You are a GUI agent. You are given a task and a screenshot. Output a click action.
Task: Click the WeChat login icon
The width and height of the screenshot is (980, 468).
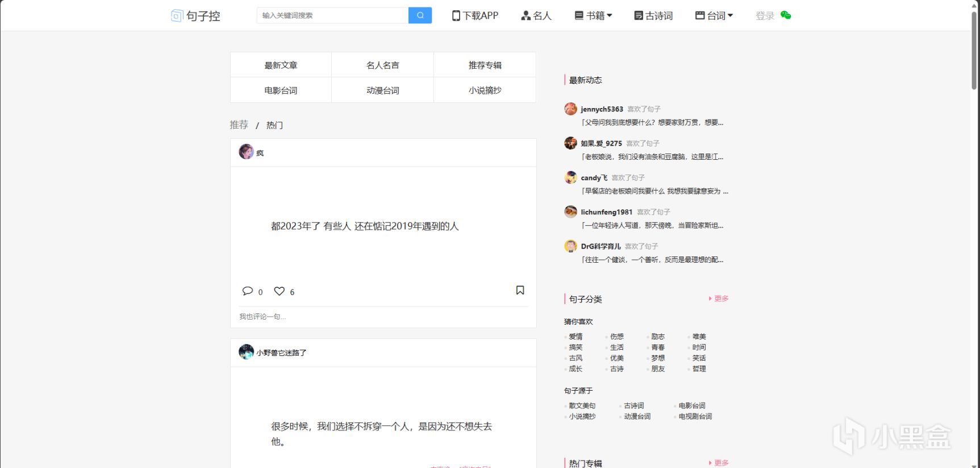786,15
